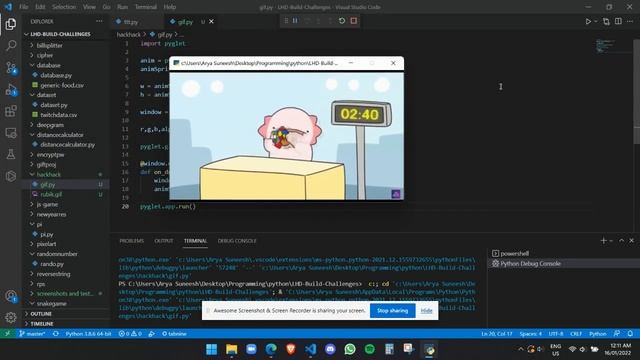Viewport: 640px width, 360px height.
Task: Select the Python Debug Console terminal
Action: (x=530, y=264)
